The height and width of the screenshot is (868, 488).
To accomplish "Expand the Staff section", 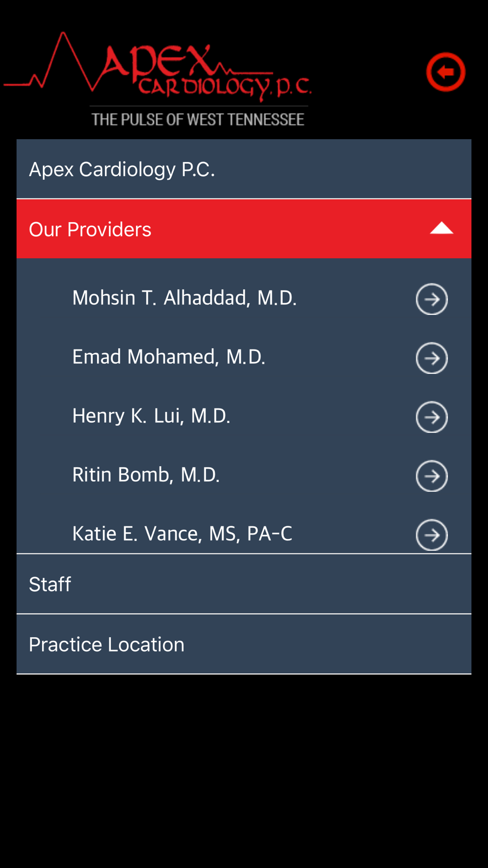I will (x=244, y=584).
